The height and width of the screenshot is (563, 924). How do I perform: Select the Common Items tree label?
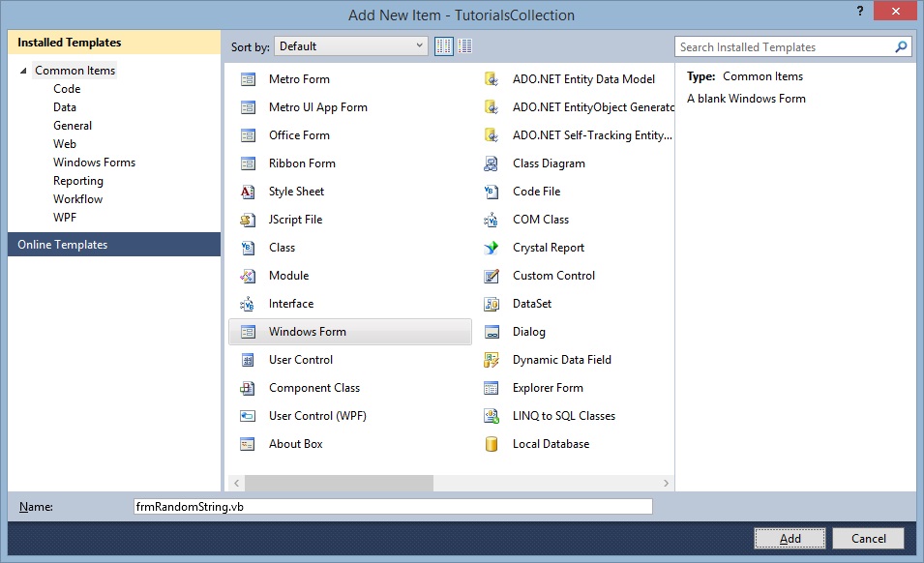pyautogui.click(x=75, y=71)
